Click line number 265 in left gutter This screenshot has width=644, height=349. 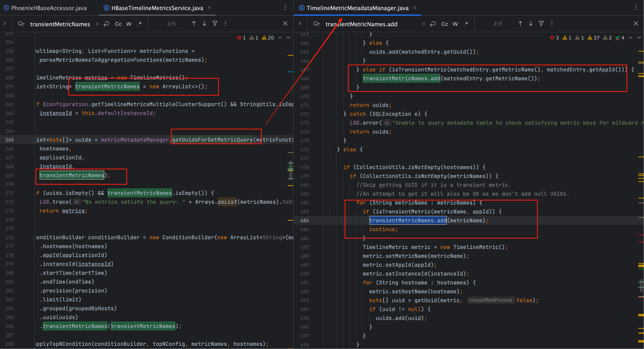[x=9, y=140]
